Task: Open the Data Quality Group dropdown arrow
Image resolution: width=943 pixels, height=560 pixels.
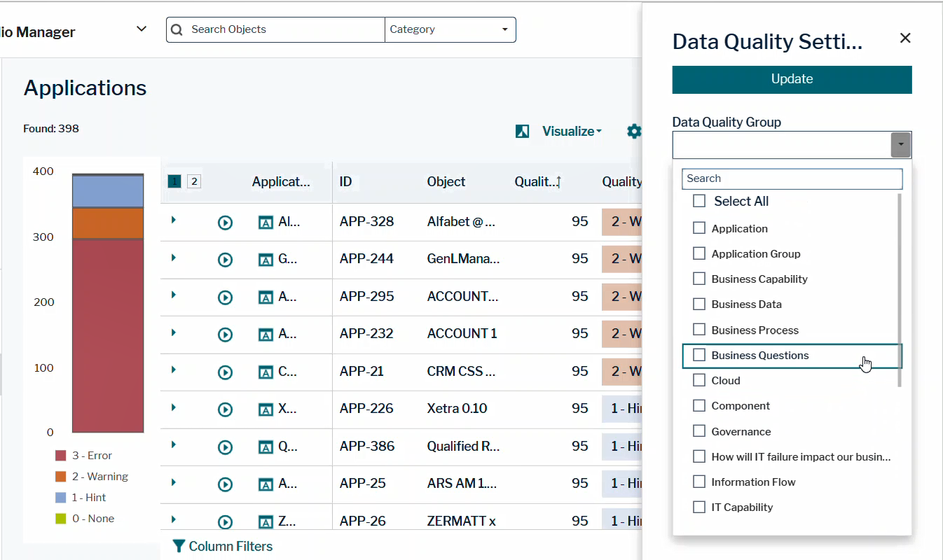Action: tap(901, 143)
